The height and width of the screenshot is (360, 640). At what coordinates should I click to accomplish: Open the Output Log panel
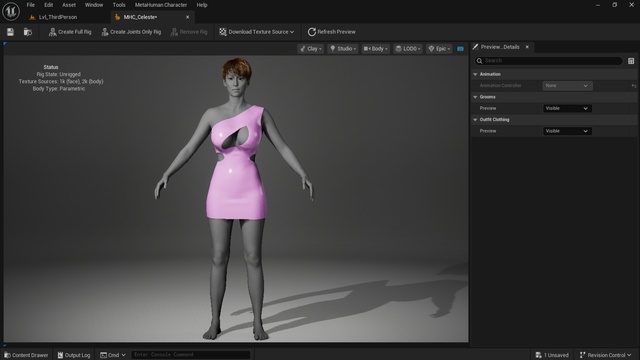(x=74, y=355)
